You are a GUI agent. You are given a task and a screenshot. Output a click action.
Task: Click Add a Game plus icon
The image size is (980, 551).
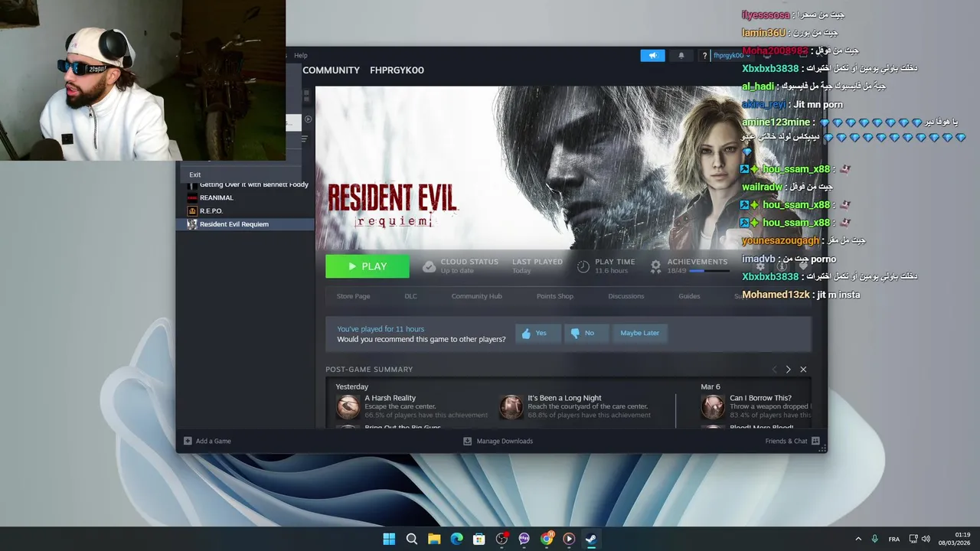188,441
